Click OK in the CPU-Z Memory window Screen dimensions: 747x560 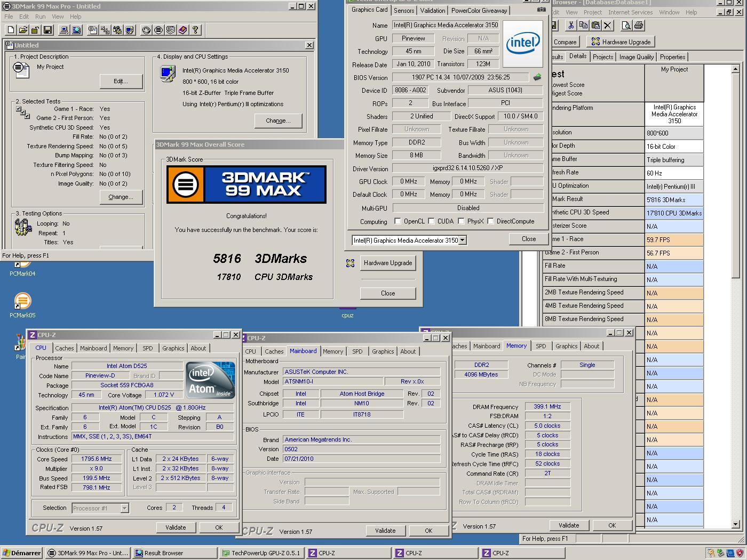click(612, 525)
